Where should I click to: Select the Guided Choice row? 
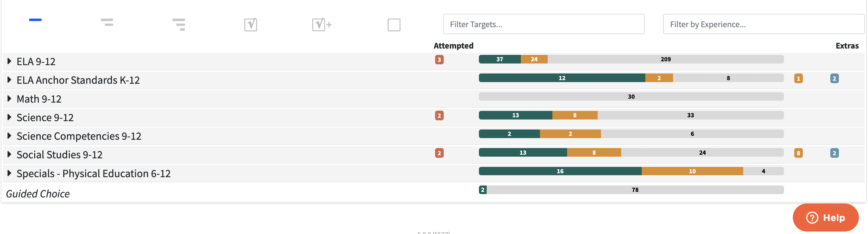pyautogui.click(x=38, y=194)
